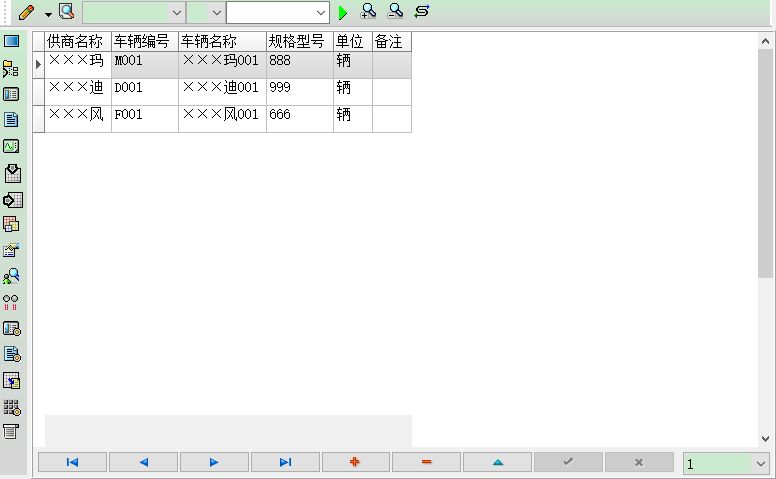Click the blue text document sidebar icon
776x479 pixels.
[11, 120]
